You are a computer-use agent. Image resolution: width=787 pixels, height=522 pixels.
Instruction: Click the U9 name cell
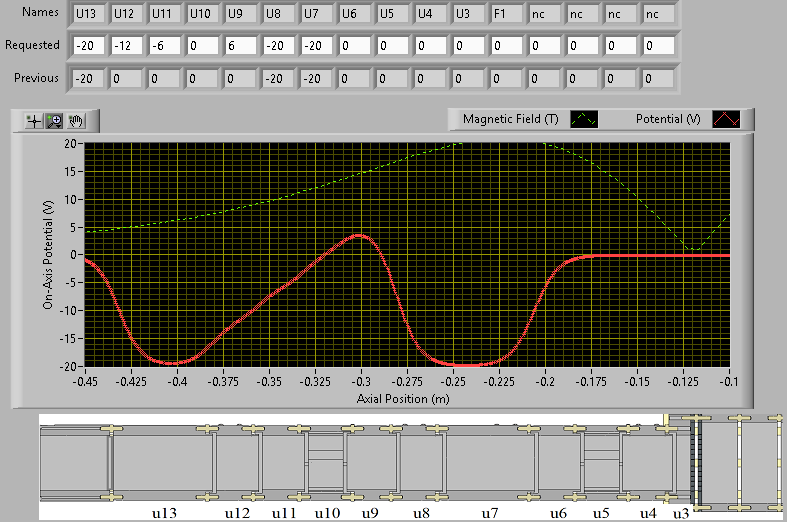(241, 14)
